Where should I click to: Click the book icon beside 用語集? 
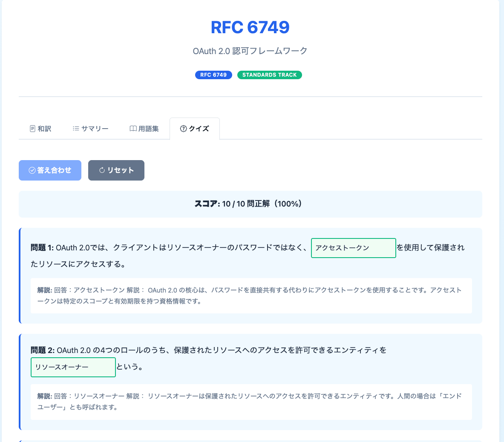point(133,129)
